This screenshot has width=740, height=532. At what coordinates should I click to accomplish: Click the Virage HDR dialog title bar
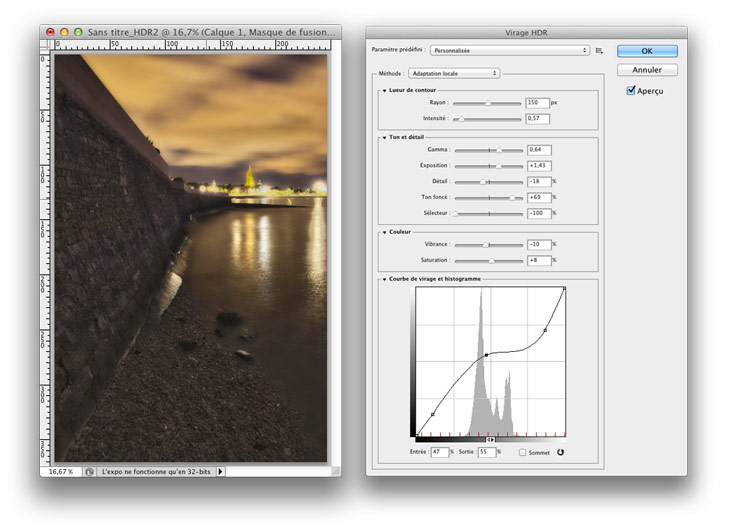pyautogui.click(x=526, y=33)
